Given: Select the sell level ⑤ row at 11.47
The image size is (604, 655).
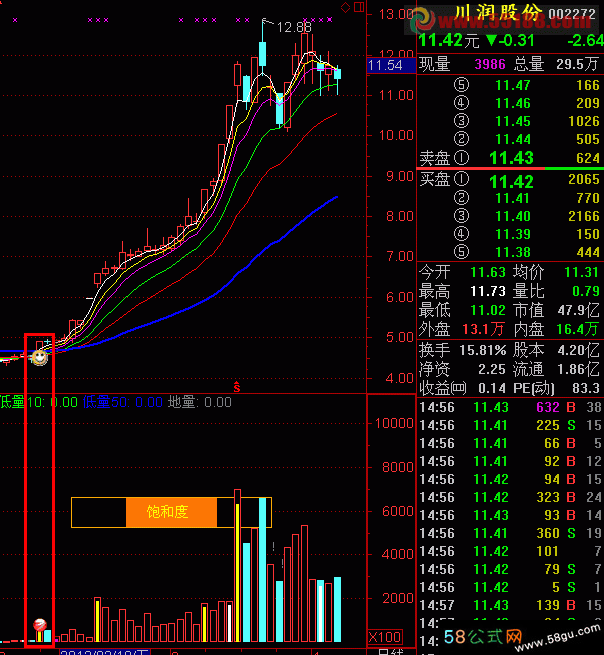Looking at the screenshot, I should click(510, 85).
